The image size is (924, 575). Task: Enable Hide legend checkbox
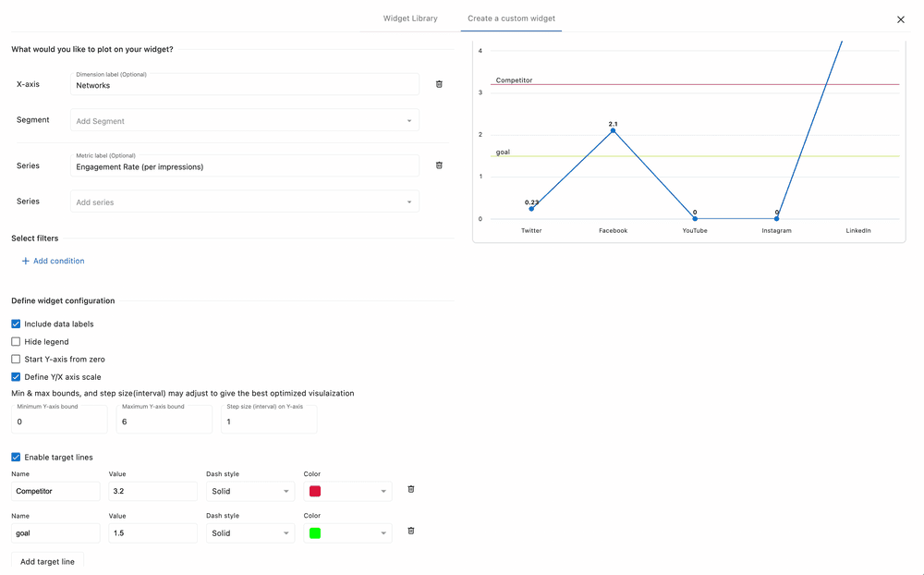[x=16, y=342]
